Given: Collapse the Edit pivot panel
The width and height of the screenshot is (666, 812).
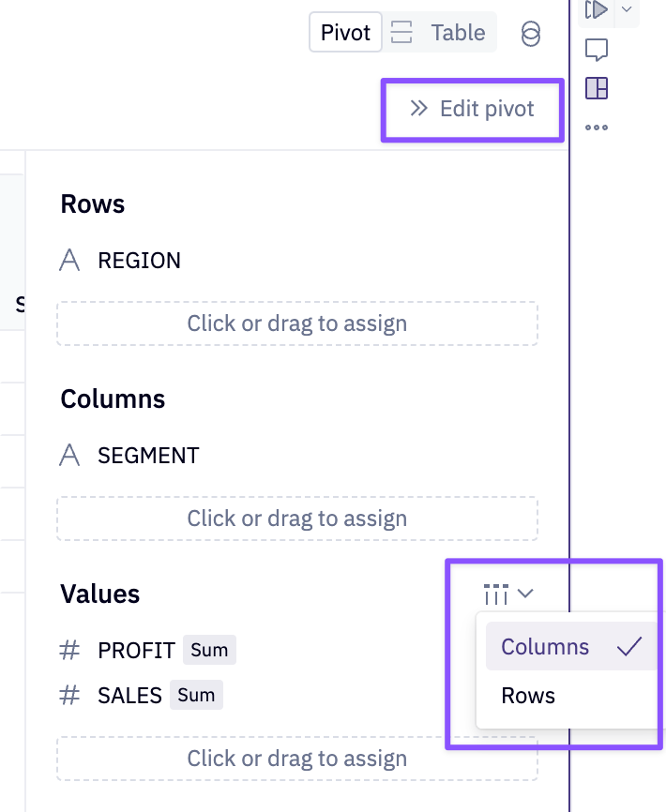Looking at the screenshot, I should click(472, 109).
